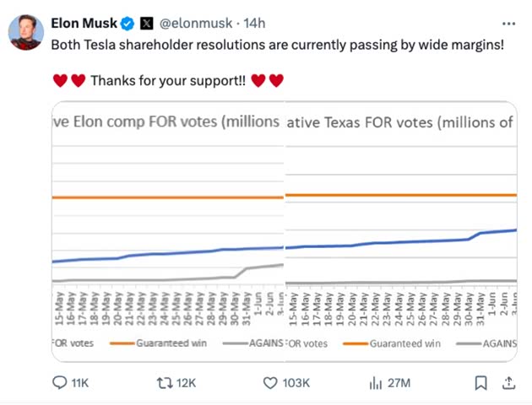Open Elon Musk's profile picture
Screen dimensions: 532x405
[x=26, y=32]
